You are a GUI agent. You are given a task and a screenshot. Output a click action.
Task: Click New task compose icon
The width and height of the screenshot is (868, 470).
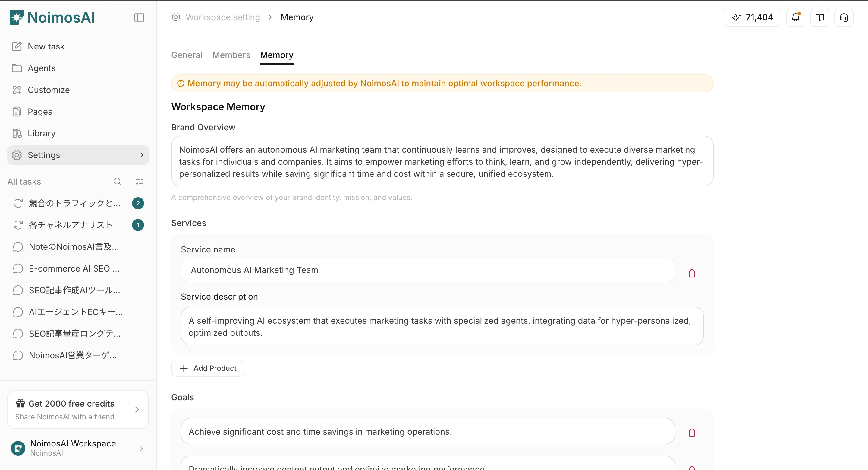click(x=17, y=46)
